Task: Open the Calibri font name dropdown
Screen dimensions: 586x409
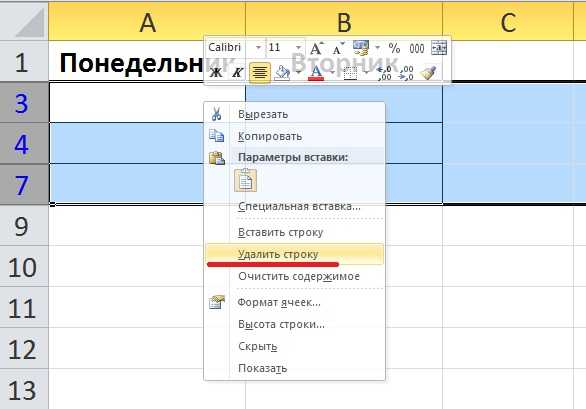Action: (x=258, y=48)
